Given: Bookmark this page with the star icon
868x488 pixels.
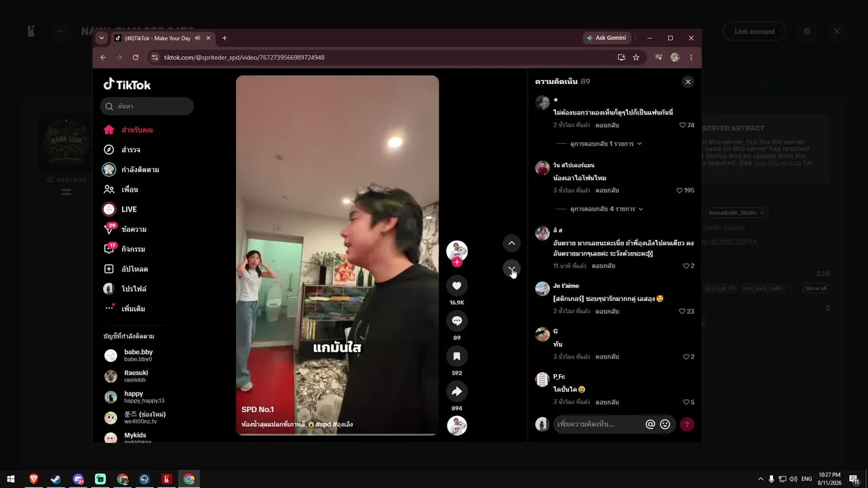Looking at the screenshot, I should [x=636, y=58].
